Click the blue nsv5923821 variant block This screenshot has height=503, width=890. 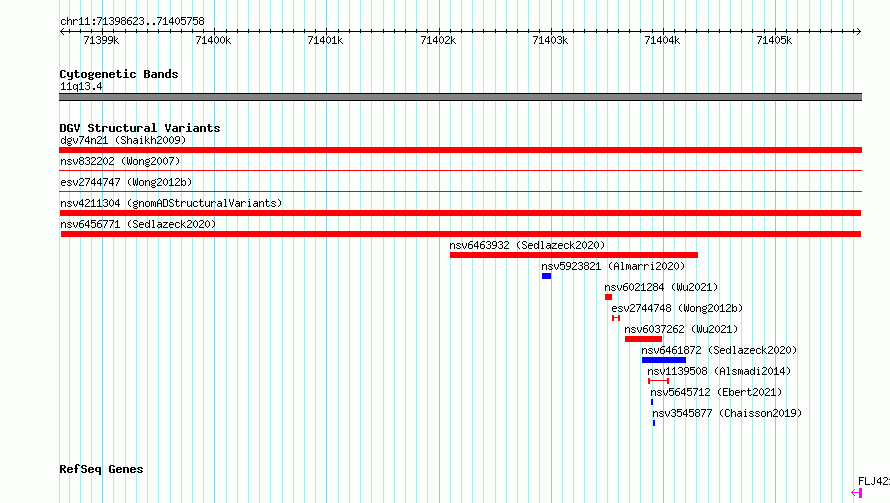point(547,276)
